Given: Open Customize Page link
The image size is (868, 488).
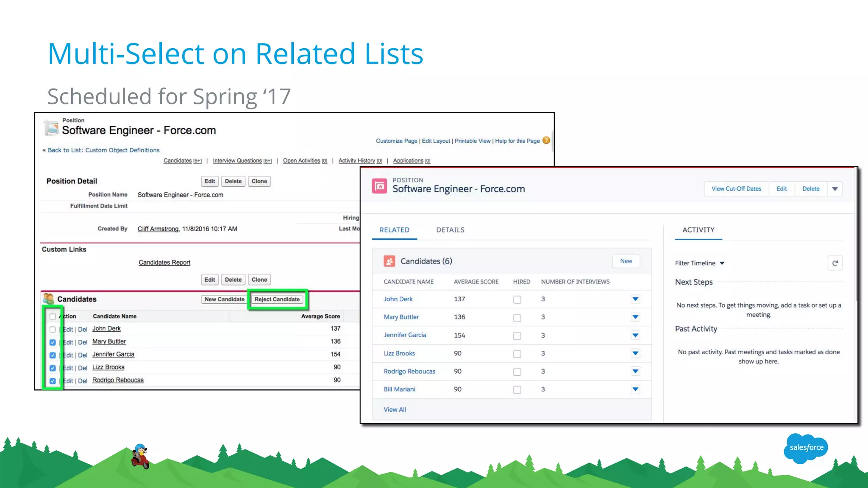Looking at the screenshot, I should point(396,141).
